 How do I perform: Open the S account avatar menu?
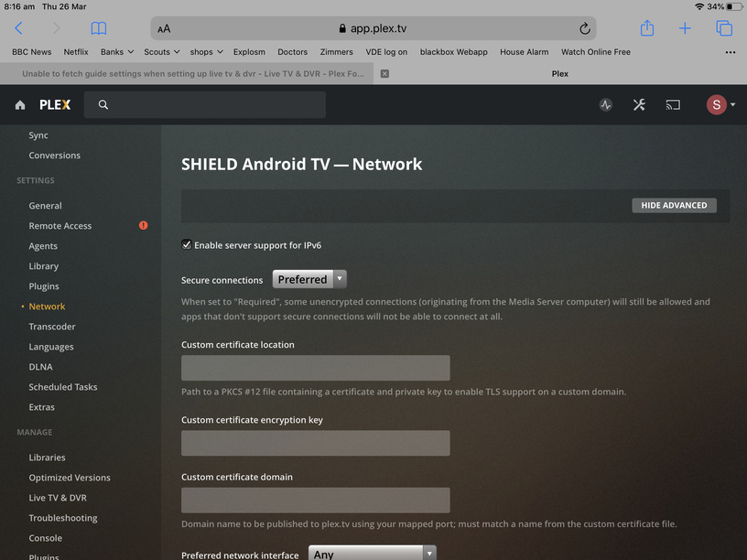tap(716, 104)
